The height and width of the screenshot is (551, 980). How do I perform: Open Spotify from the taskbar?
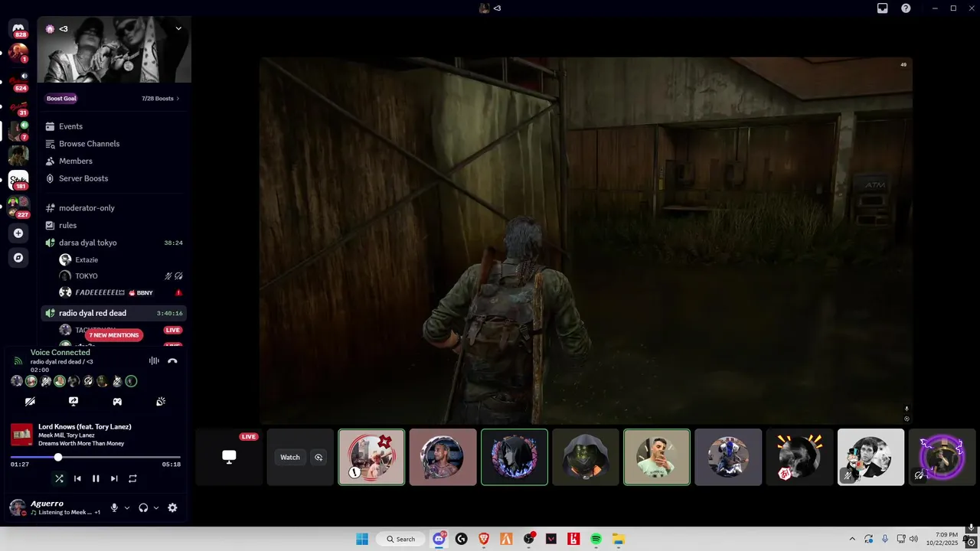[596, 539]
